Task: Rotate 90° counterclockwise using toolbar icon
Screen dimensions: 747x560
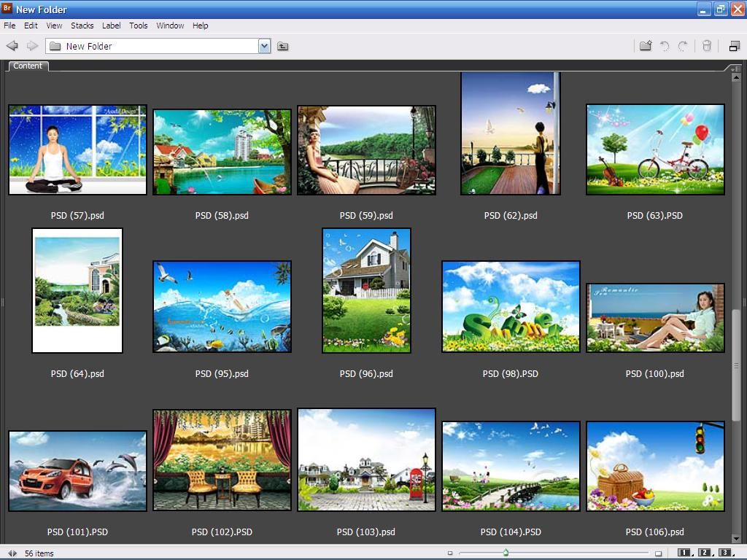Action: tap(665, 46)
